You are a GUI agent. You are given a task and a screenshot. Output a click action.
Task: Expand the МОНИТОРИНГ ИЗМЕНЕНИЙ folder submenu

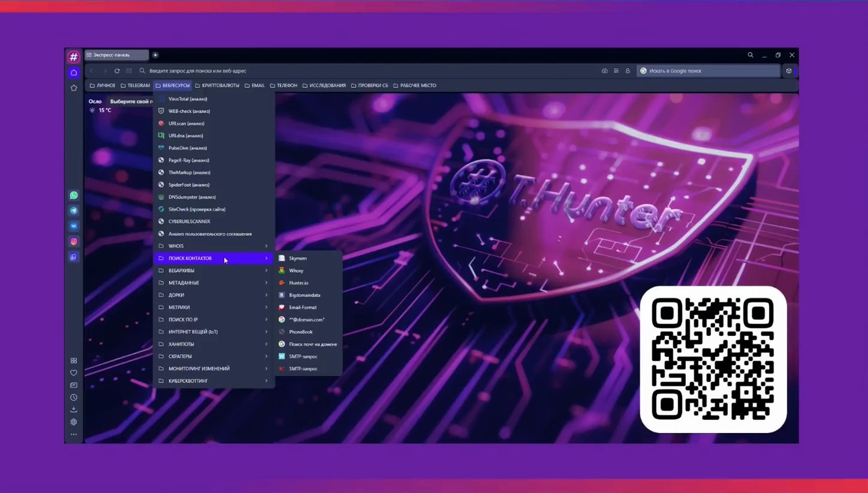(214, 369)
